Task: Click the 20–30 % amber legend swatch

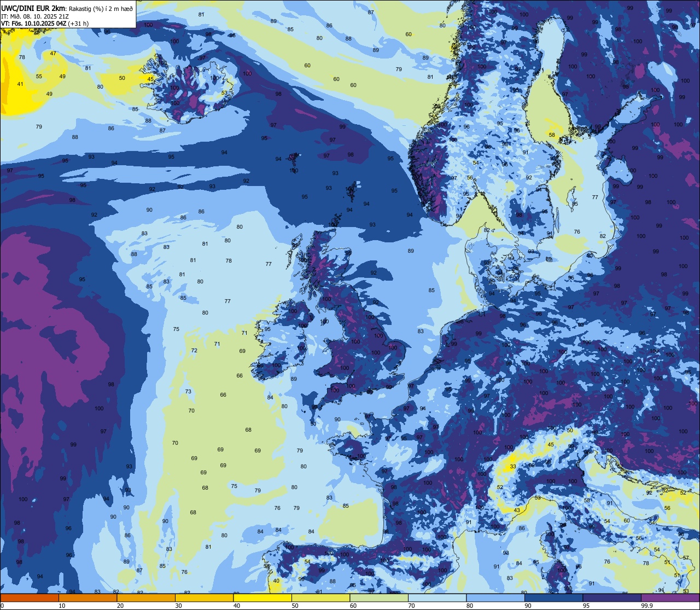Action: pos(146,598)
